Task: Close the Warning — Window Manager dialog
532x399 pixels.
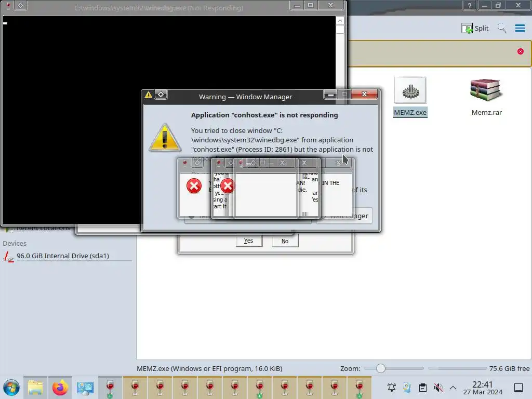Action: click(x=364, y=95)
